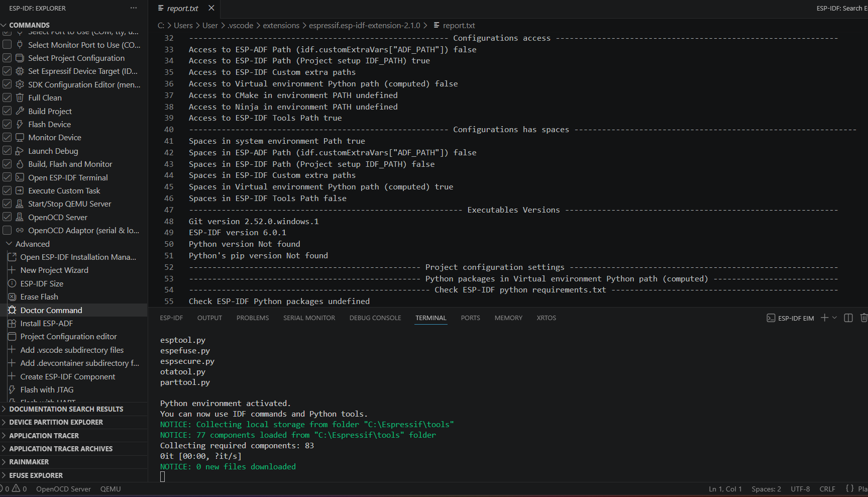This screenshot has width=868, height=497.
Task: Click the Open ESP-IDF Terminal icon
Action: [20, 177]
